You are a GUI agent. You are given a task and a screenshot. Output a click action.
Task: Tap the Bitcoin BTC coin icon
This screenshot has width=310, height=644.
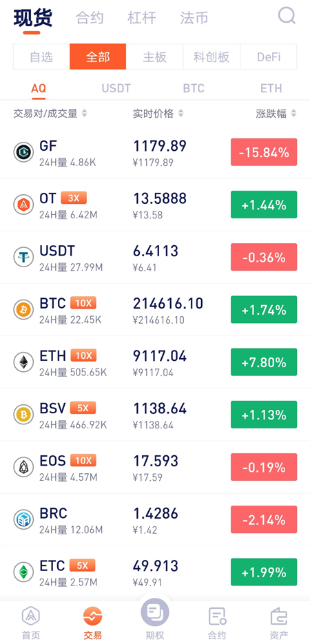click(x=23, y=310)
